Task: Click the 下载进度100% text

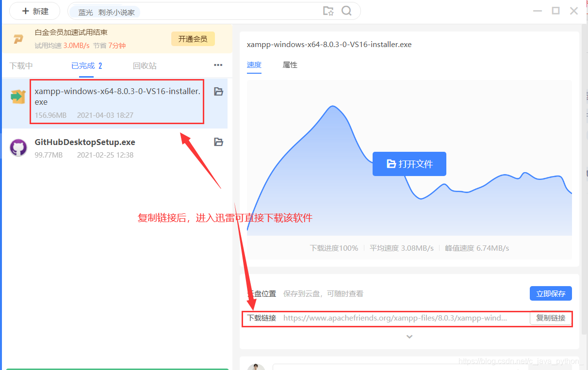Action: 334,248
